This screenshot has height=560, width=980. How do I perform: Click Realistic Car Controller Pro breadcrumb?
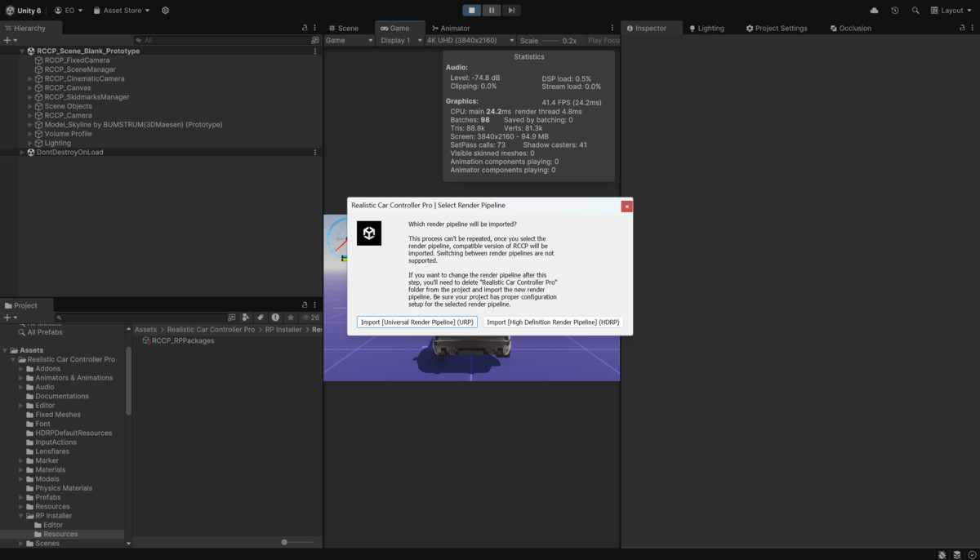point(211,330)
